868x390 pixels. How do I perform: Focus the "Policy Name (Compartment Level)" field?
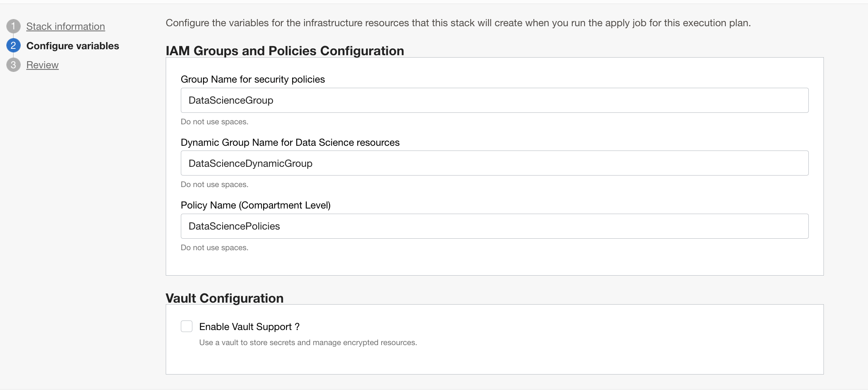point(494,226)
